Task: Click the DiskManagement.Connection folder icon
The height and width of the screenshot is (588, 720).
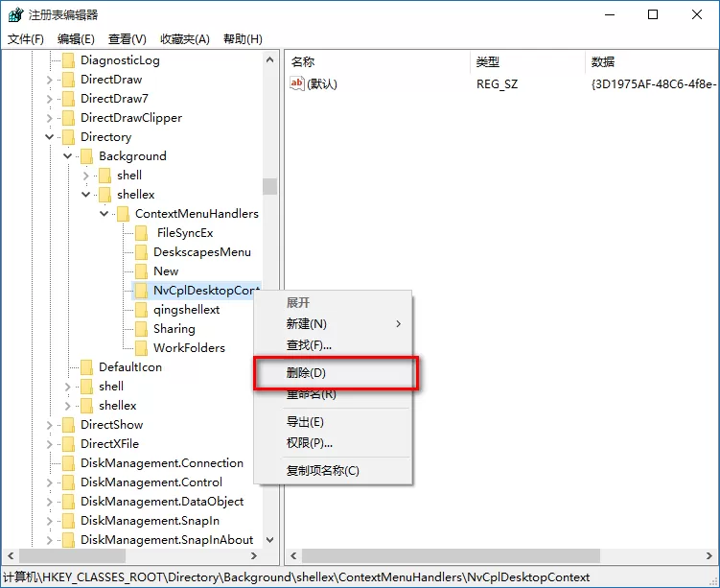Action: 68,463
